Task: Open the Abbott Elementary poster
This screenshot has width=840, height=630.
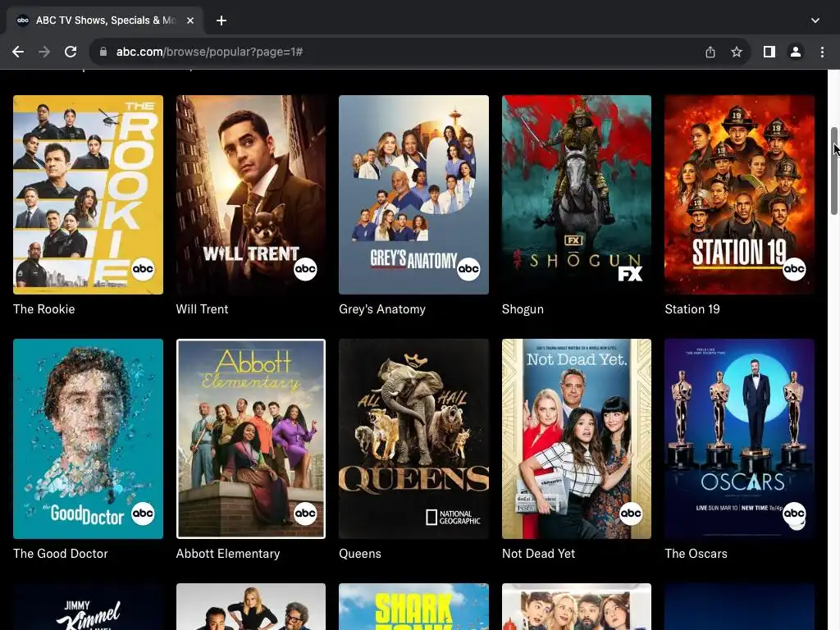Action: coord(251,439)
